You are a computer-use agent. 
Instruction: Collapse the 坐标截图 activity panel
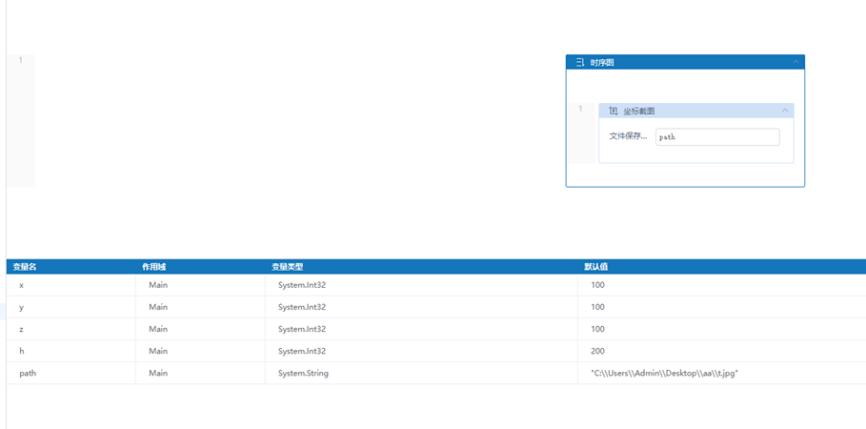tap(785, 111)
